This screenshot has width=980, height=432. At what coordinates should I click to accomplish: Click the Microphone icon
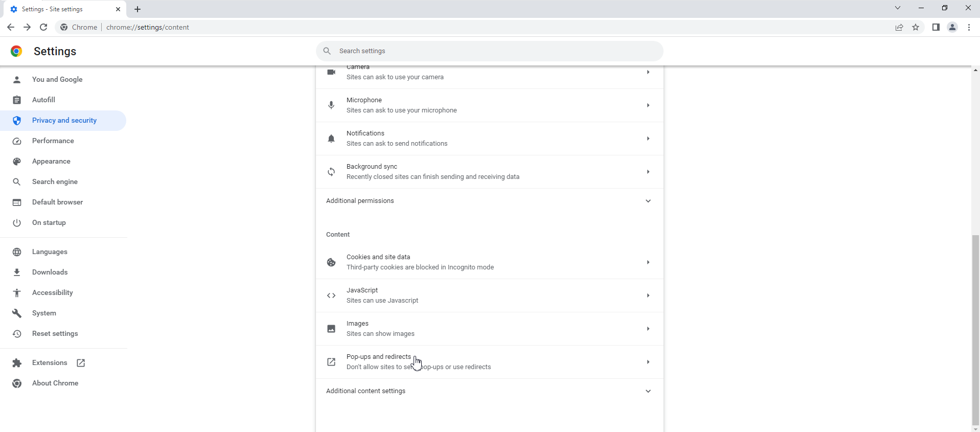point(331,105)
